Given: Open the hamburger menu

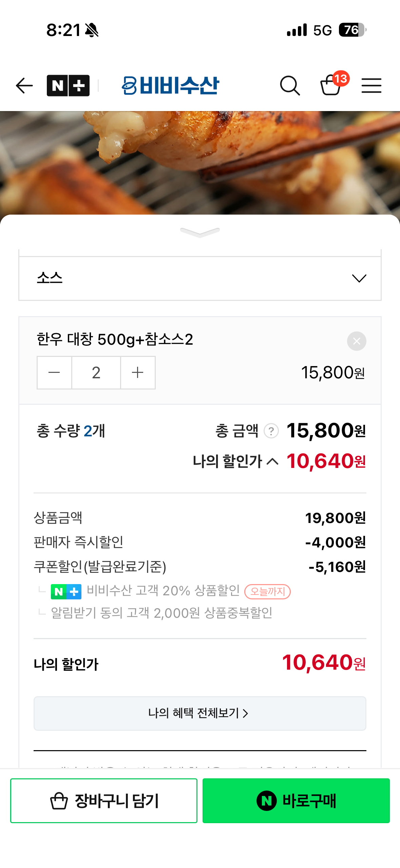Looking at the screenshot, I should click(x=371, y=86).
